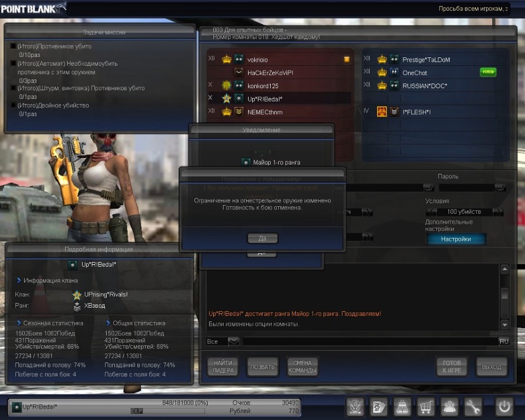Click the green ready badge on OneChot row
The height and width of the screenshot is (420, 525).
click(x=488, y=72)
